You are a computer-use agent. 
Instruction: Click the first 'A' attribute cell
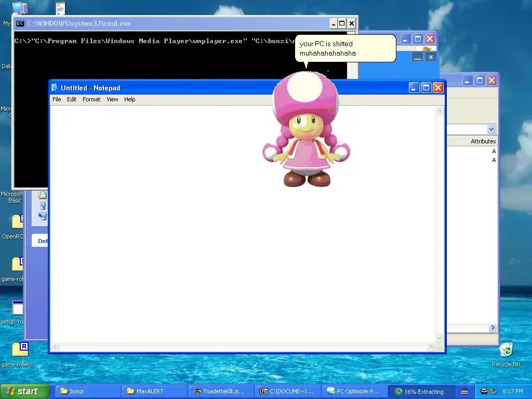pos(494,151)
